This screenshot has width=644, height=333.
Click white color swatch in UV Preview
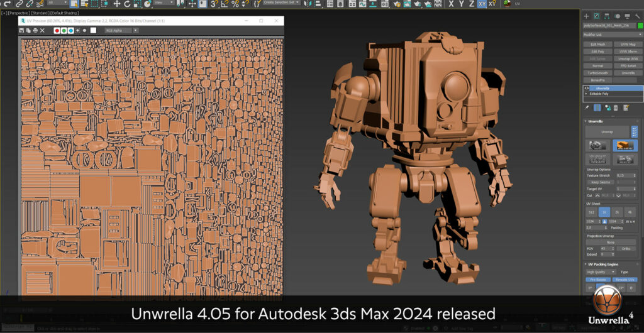93,30
